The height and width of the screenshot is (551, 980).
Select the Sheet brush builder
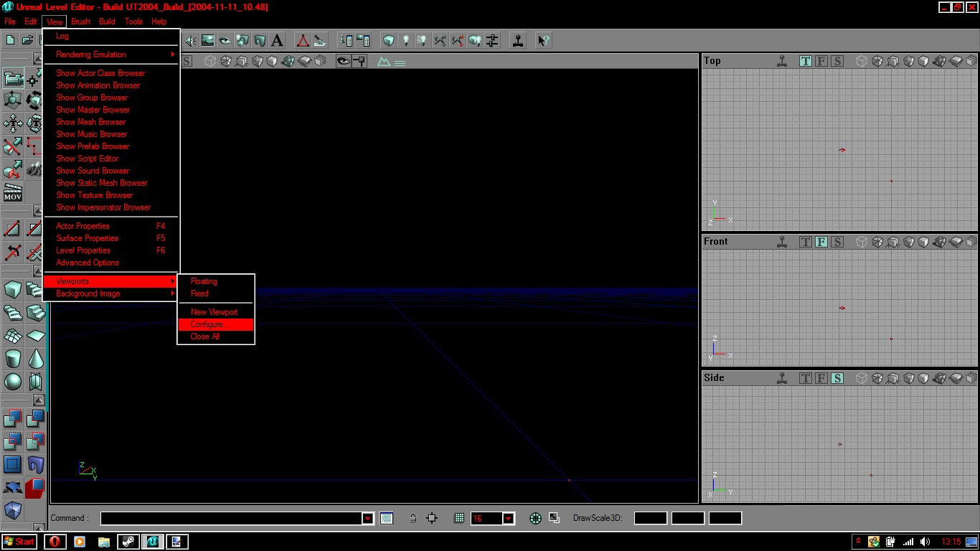tap(36, 335)
